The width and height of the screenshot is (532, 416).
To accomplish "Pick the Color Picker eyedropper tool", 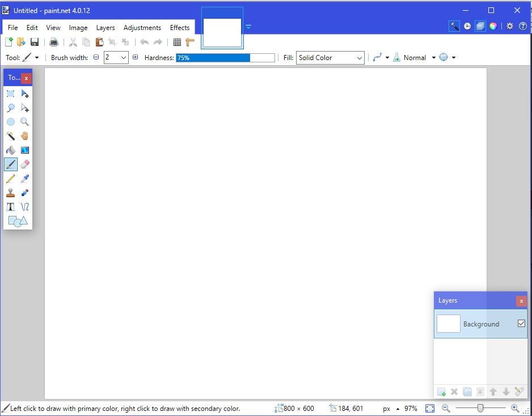I will [x=25, y=179].
